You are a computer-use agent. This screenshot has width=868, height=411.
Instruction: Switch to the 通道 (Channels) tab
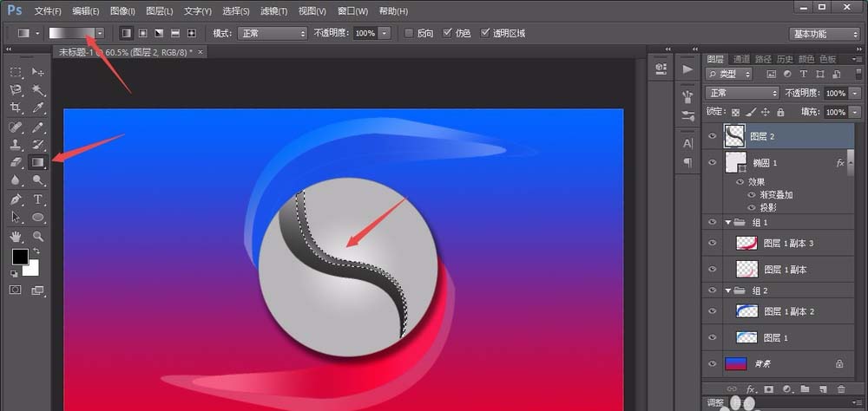(x=741, y=59)
